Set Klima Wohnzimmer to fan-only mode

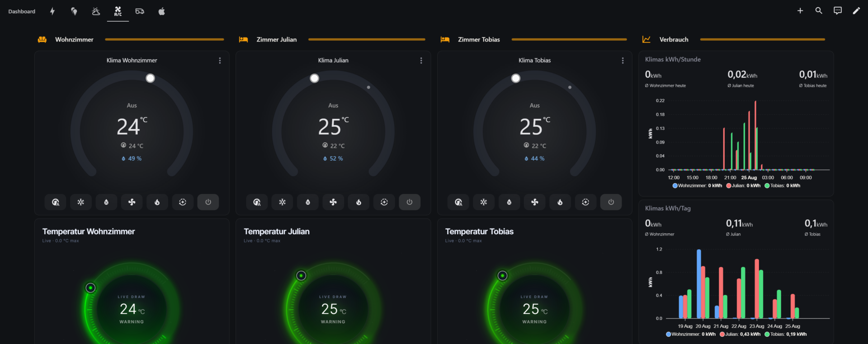(132, 202)
